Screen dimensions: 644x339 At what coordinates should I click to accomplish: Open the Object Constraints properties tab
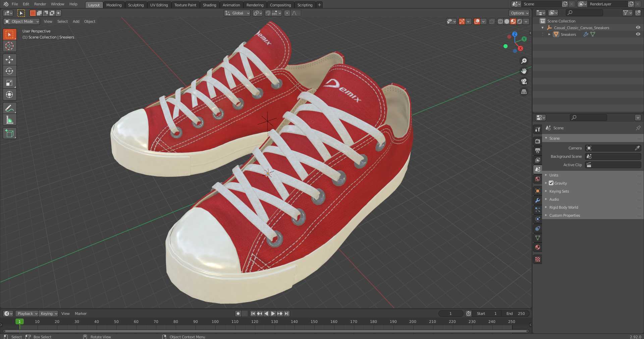click(x=538, y=228)
